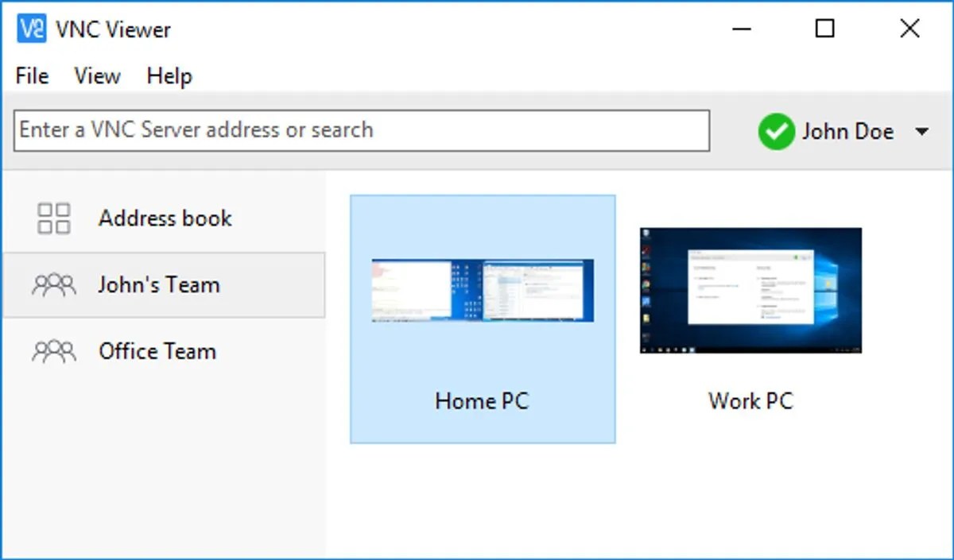This screenshot has width=954, height=560.
Task: Select the Address book grid icon
Action: pos(52,216)
